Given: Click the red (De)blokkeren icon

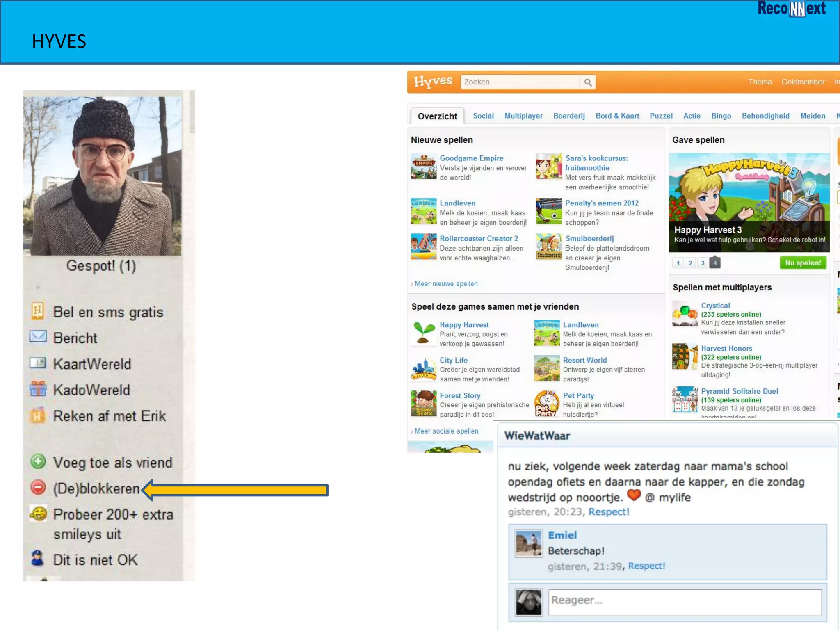Looking at the screenshot, I should click(x=38, y=487).
